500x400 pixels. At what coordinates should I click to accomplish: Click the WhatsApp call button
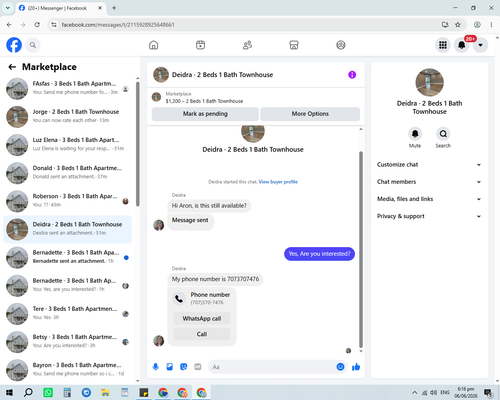point(202,319)
